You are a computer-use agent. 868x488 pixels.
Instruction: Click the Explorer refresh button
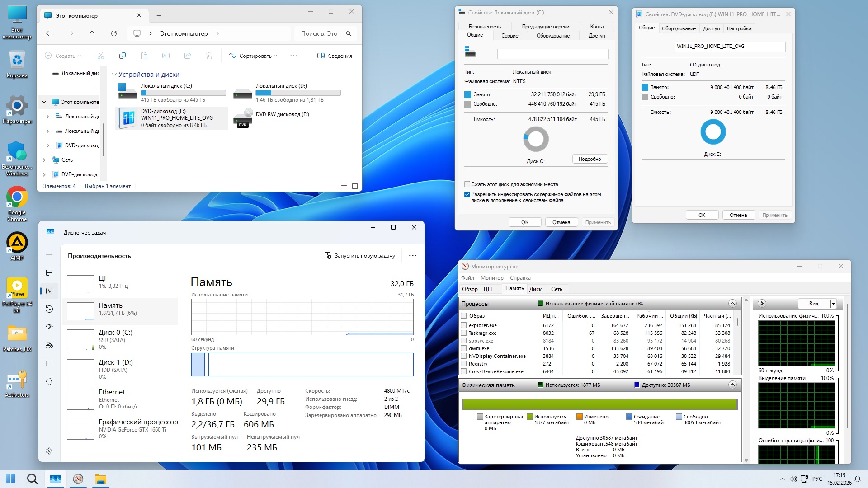point(114,33)
